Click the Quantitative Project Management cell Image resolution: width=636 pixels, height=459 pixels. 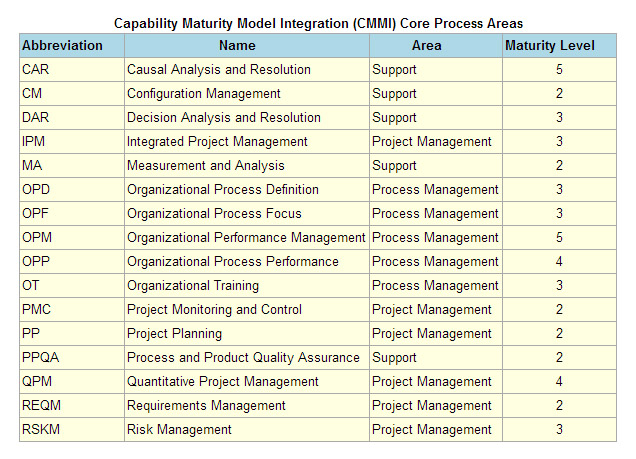[247, 381]
